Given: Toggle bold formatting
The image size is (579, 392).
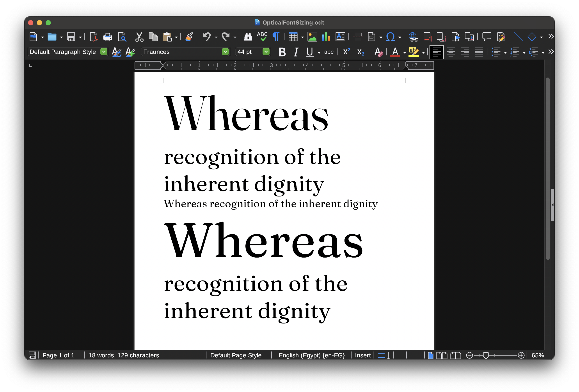Looking at the screenshot, I should coord(282,52).
